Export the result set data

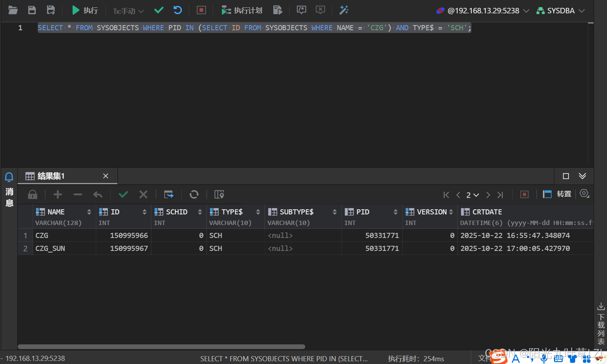169,194
